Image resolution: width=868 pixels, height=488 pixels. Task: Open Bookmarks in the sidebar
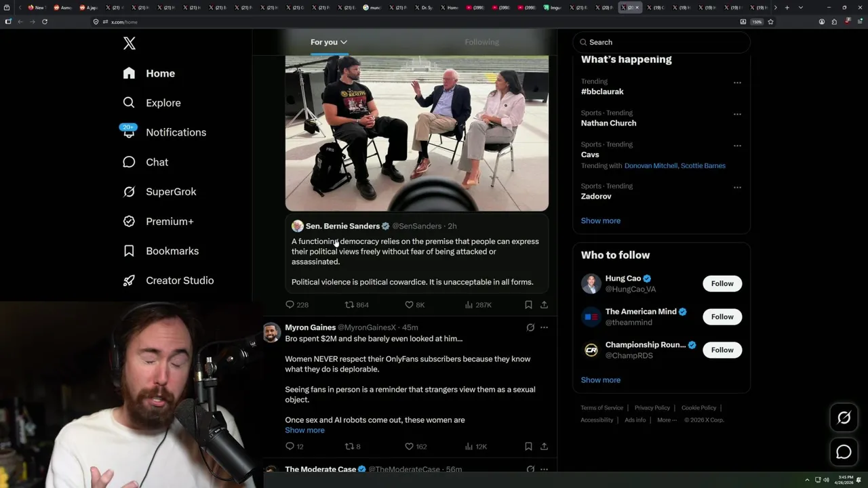161,251
